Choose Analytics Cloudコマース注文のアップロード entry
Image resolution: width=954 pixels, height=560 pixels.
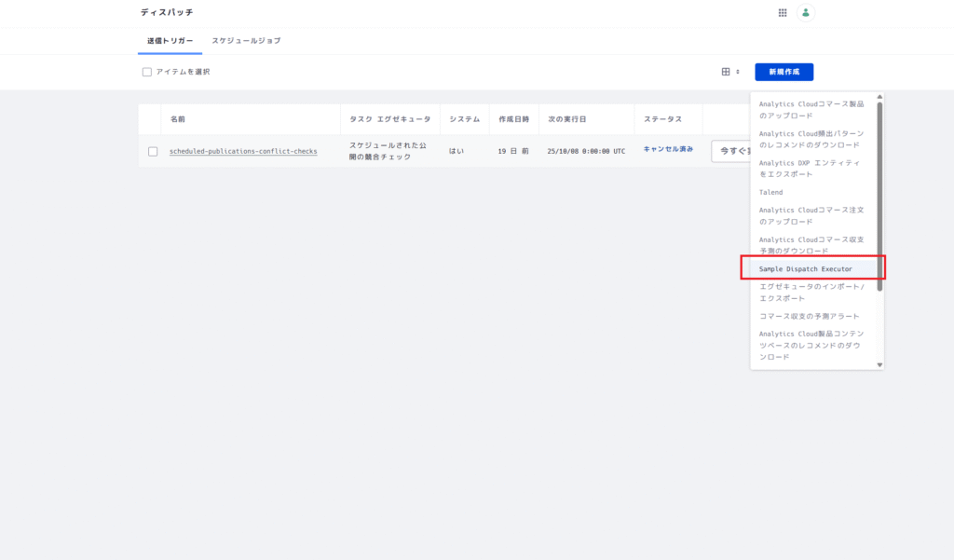[811, 215]
